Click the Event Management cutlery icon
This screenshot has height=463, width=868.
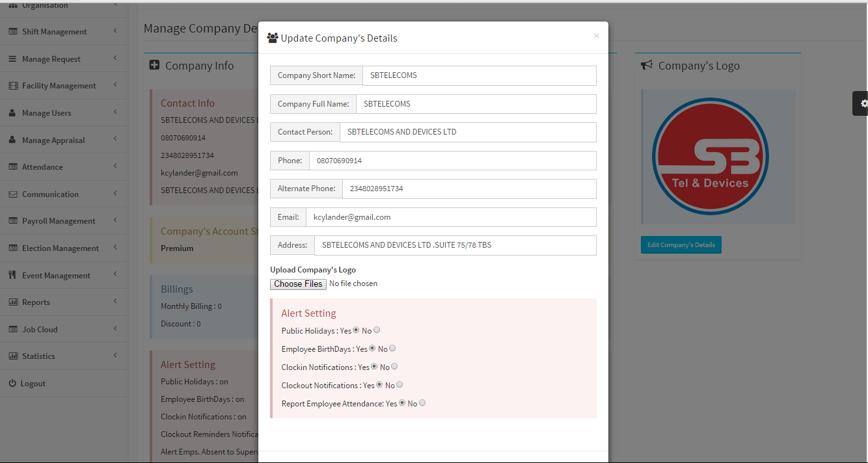[x=12, y=275]
